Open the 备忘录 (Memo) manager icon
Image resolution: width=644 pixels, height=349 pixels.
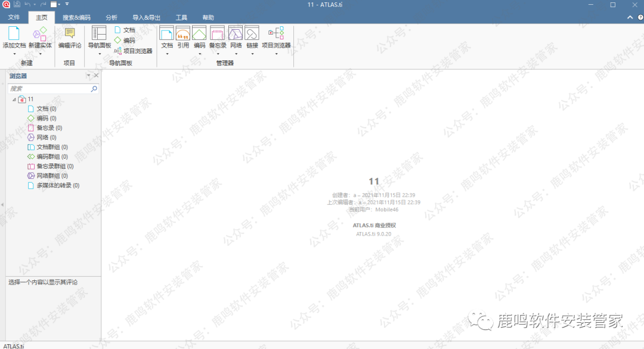point(217,33)
